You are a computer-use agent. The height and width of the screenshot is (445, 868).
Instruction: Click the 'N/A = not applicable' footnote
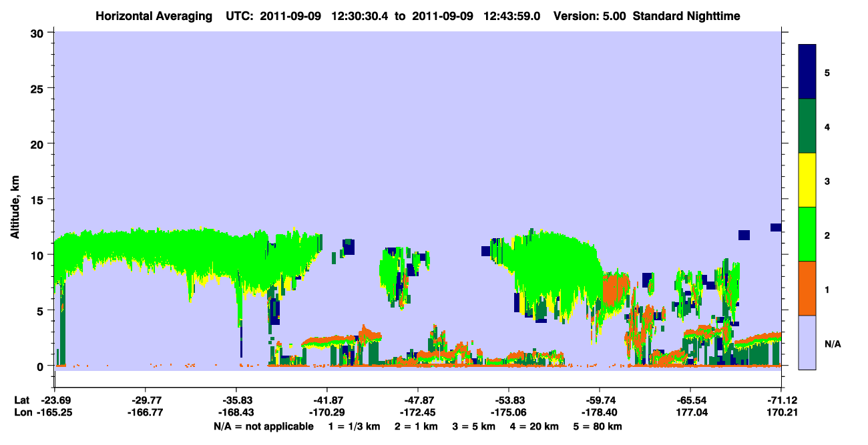[x=263, y=426]
